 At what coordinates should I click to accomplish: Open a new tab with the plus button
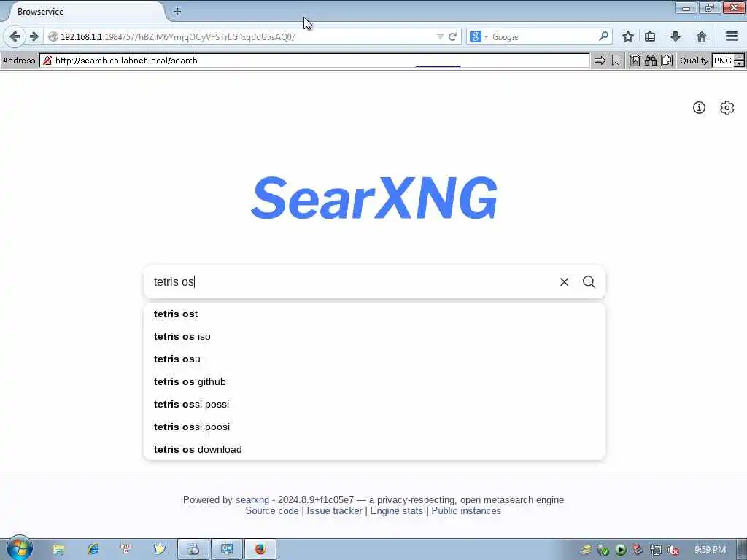(177, 12)
